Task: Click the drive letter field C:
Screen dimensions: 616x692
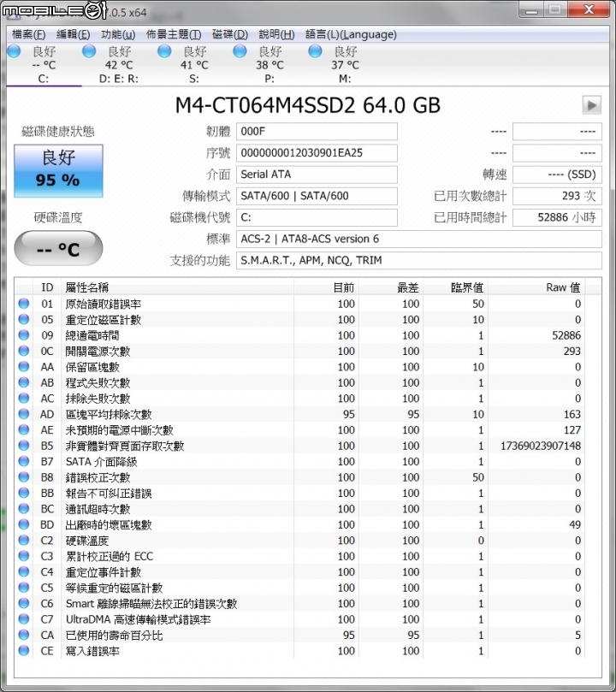Action: tap(317, 217)
